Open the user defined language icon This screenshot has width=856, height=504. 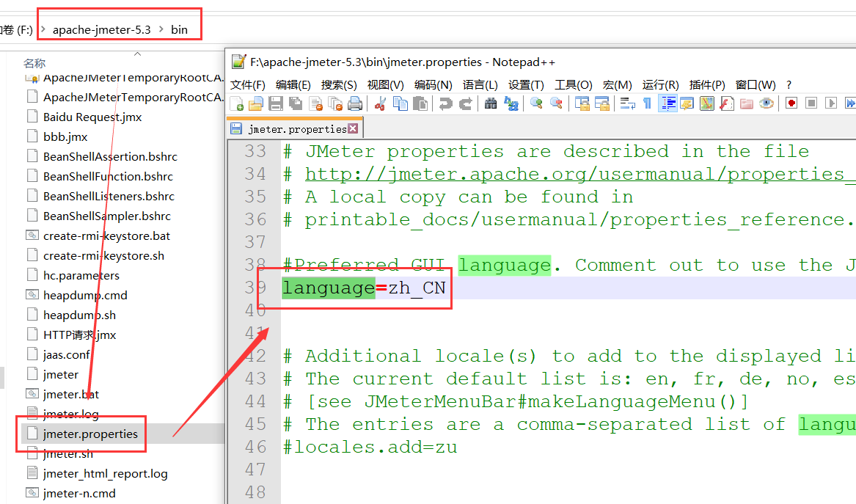click(687, 103)
